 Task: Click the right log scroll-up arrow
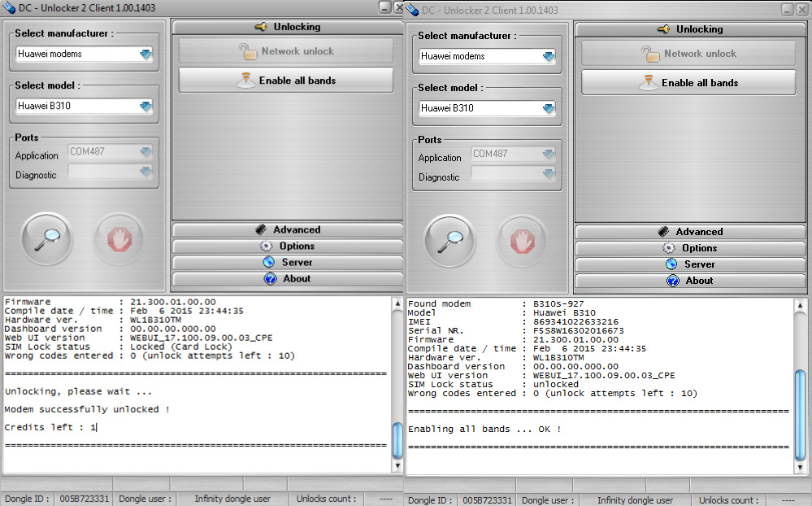pyautogui.click(x=800, y=305)
